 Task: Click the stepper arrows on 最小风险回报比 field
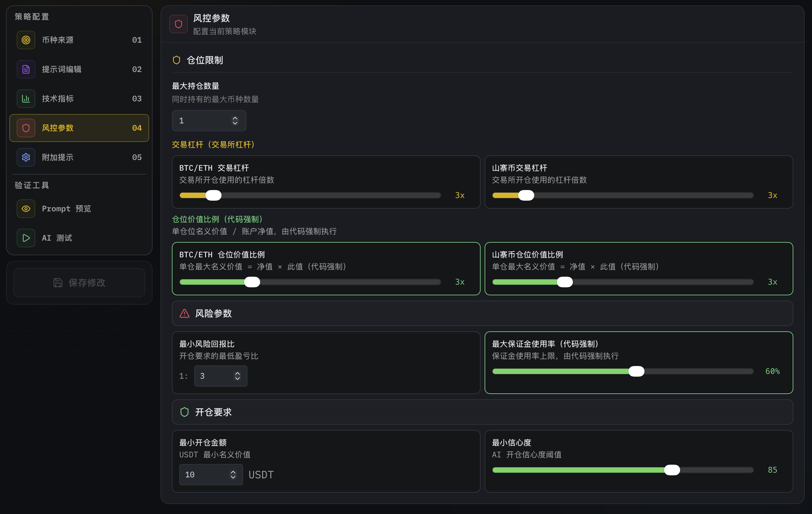pos(237,376)
